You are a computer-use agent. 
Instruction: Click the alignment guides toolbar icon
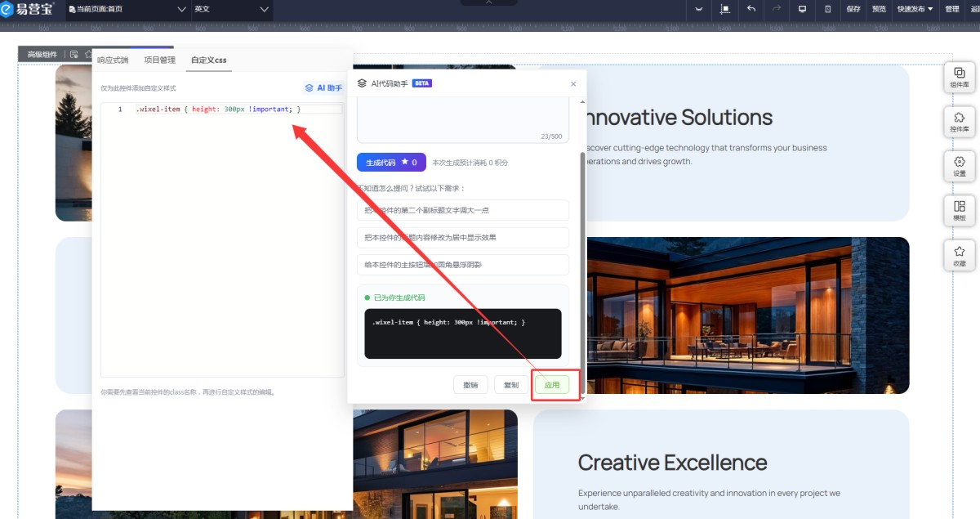[724, 9]
